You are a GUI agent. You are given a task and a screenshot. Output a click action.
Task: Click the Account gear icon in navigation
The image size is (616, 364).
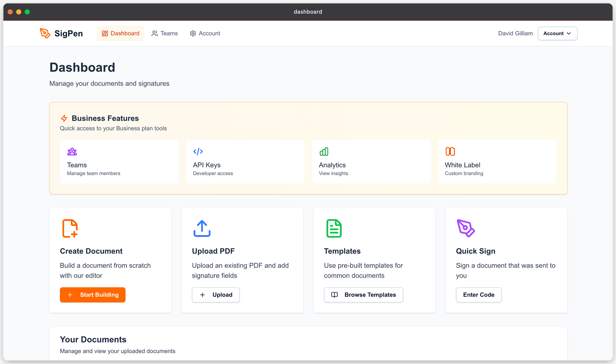193,33
